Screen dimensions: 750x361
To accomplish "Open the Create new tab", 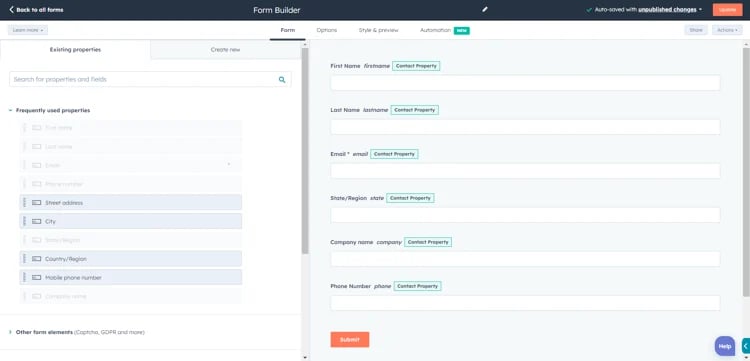I will coord(225,50).
